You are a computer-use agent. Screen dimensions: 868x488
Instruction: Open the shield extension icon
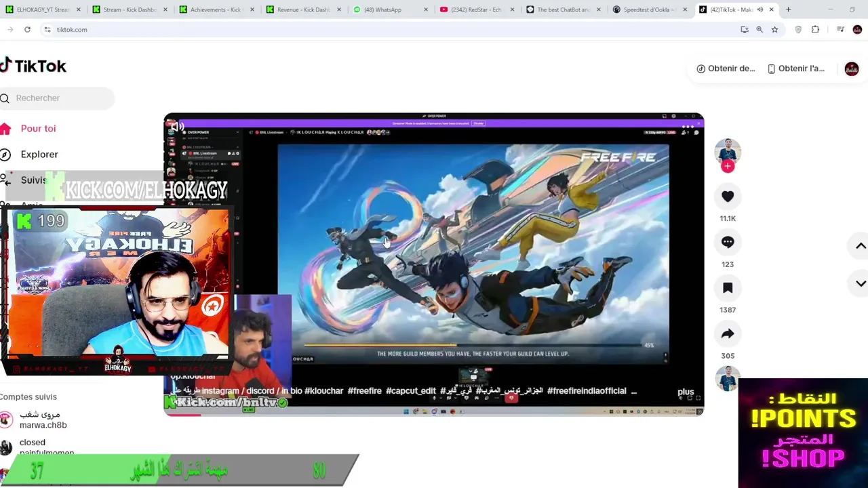click(x=798, y=30)
